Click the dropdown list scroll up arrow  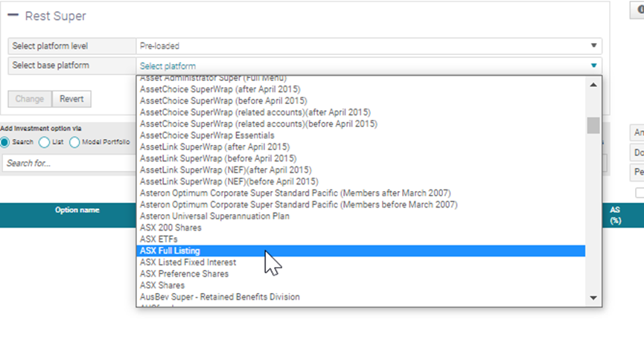(x=593, y=85)
